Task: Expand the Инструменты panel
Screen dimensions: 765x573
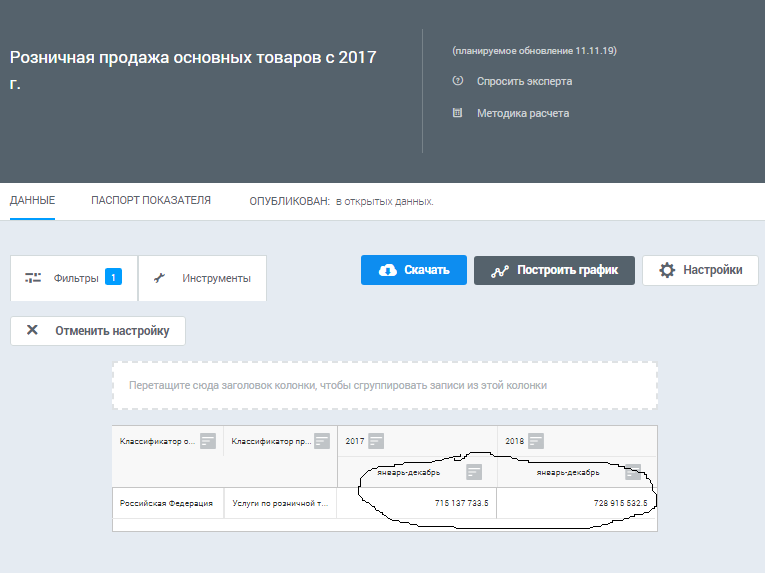Action: 203,278
